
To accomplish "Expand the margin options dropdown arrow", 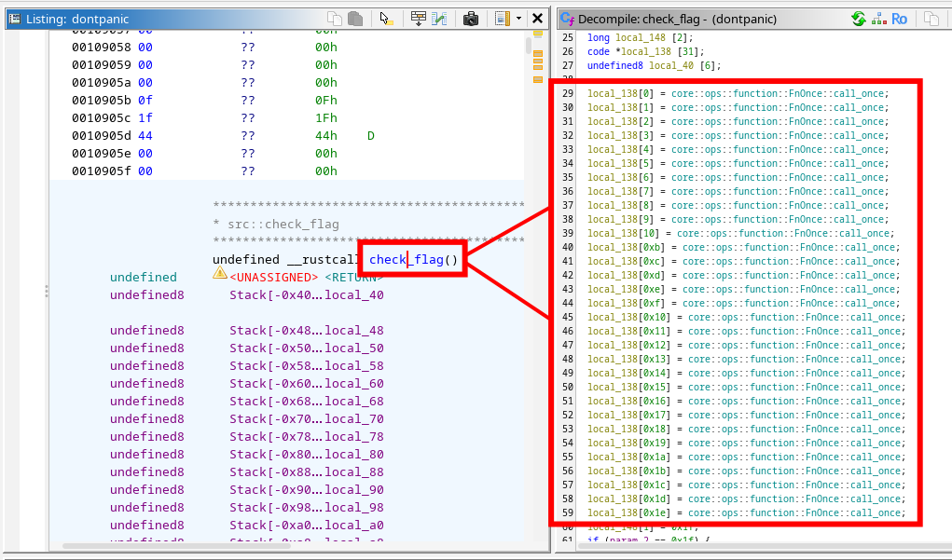I will coord(518,19).
